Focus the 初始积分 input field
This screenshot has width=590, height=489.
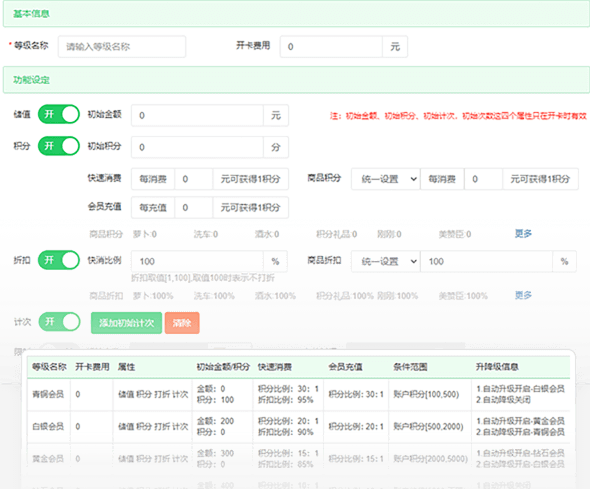coord(197,147)
